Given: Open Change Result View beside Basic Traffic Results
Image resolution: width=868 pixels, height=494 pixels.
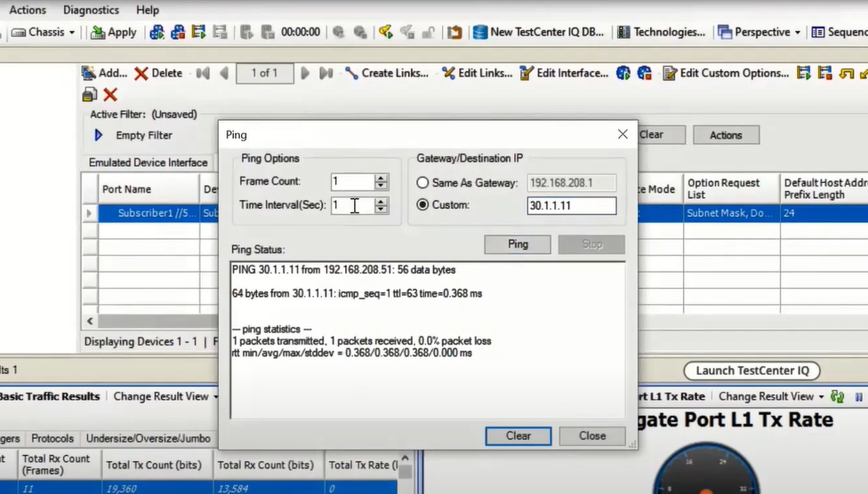Looking at the screenshot, I should (x=165, y=396).
